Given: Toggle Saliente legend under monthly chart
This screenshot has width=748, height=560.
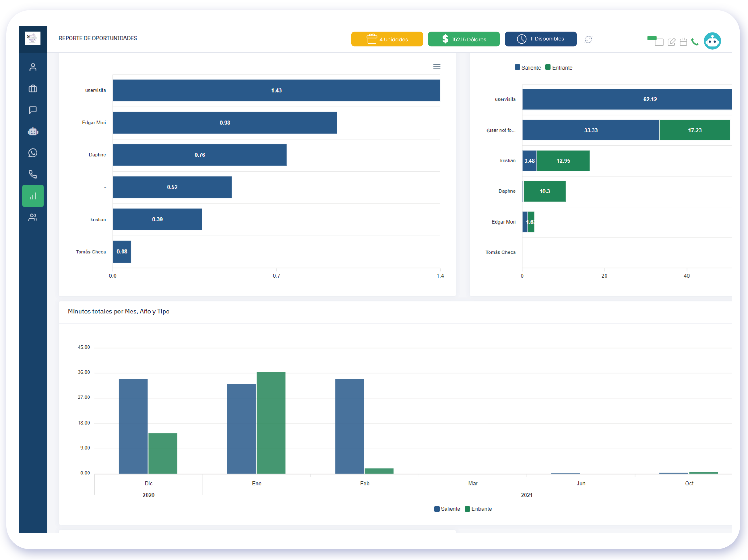Looking at the screenshot, I should click(447, 509).
